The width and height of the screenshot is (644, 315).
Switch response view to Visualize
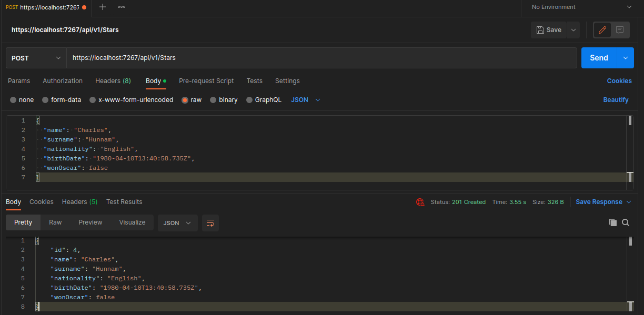[132, 222]
